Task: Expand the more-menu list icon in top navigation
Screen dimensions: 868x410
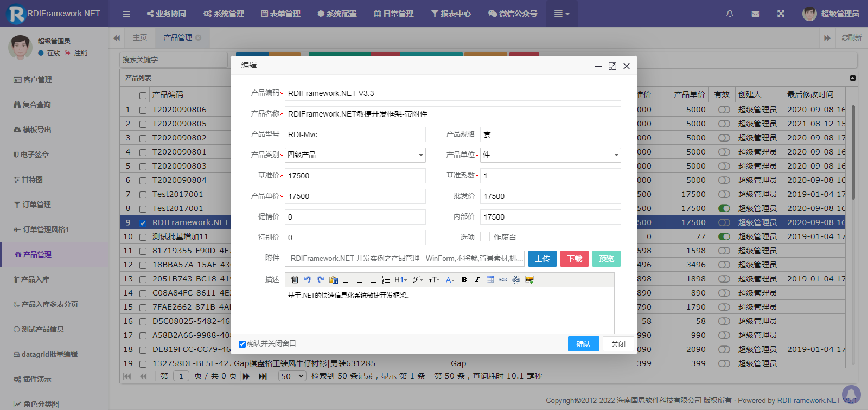Action: [x=561, y=14]
